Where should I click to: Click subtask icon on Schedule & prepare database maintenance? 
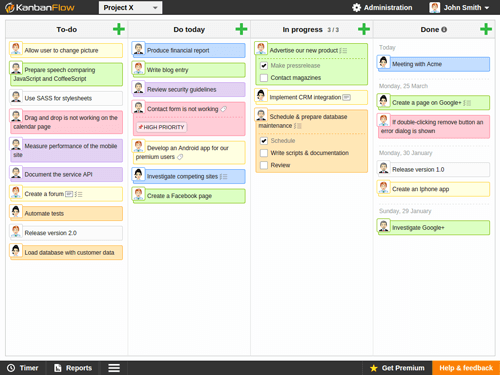point(298,126)
